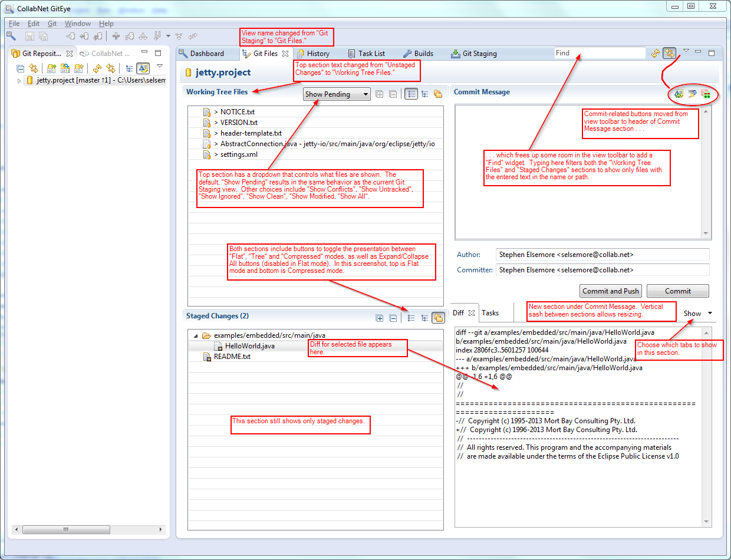Toggle the highlighted rightmost Git Repositories toolbar button
The width and height of the screenshot is (731, 560).
pyautogui.click(x=143, y=68)
